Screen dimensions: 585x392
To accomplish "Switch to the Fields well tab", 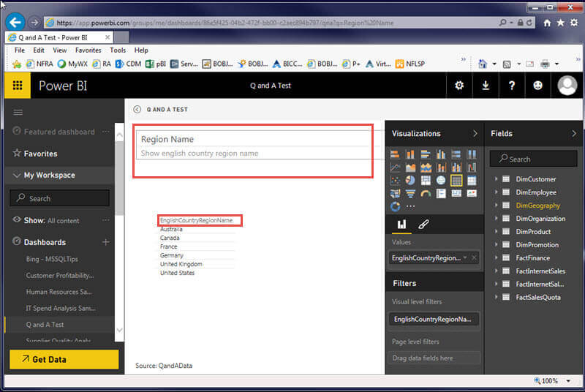I will (x=401, y=225).
